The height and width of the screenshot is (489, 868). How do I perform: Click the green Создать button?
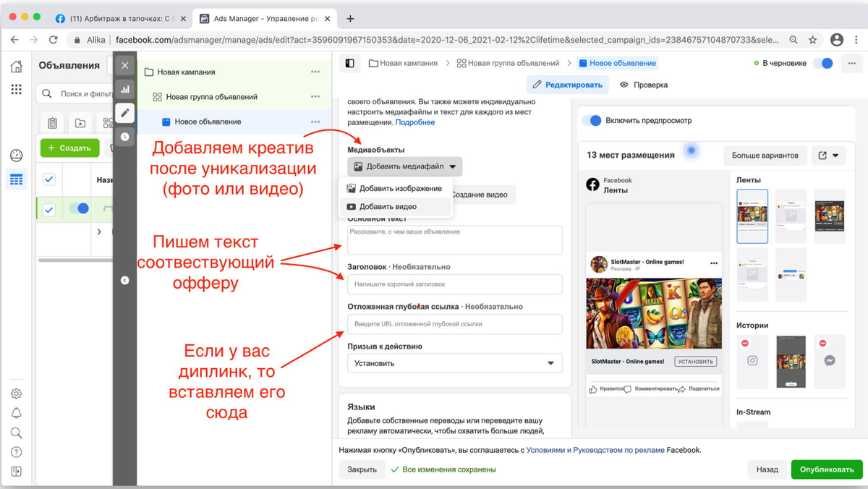(x=69, y=148)
